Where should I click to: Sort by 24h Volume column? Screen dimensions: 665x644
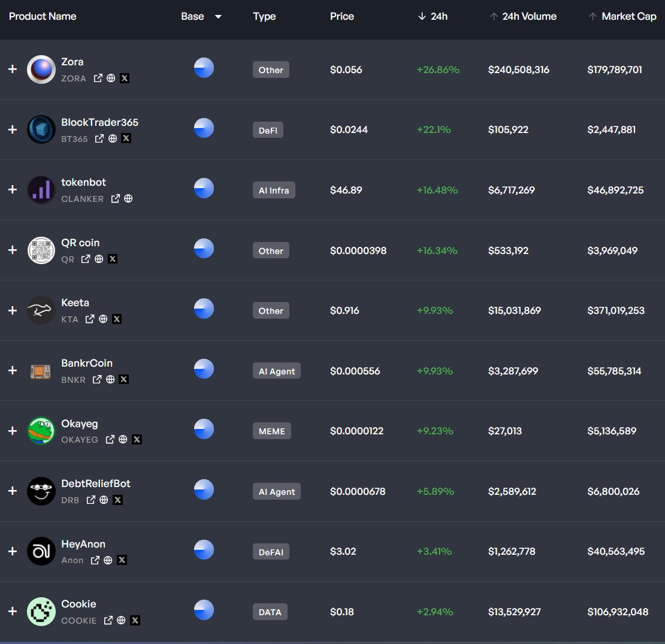coord(524,17)
